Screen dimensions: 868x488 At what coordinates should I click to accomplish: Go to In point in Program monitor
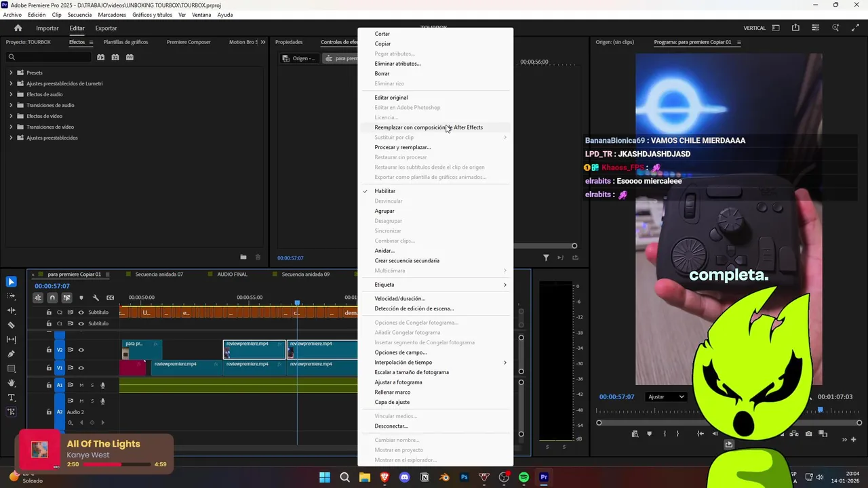click(x=701, y=434)
